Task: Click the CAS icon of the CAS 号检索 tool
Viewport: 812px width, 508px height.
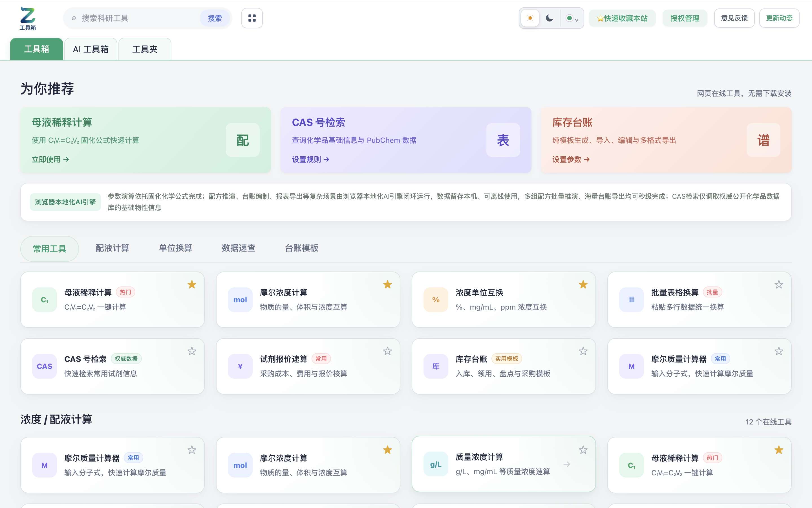Action: 45,366
